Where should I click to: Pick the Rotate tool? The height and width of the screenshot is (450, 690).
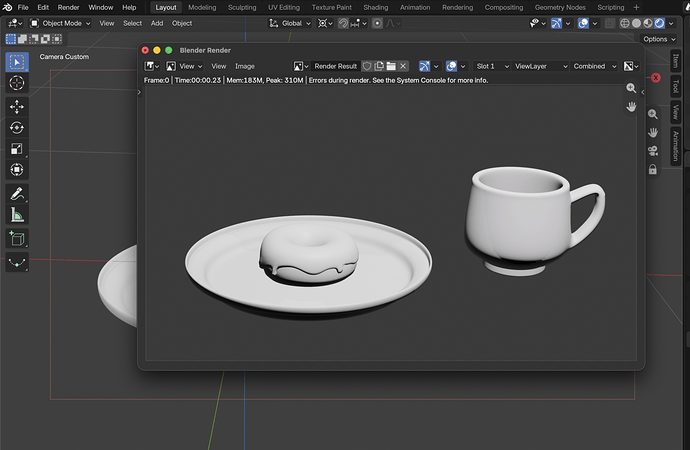(x=17, y=128)
